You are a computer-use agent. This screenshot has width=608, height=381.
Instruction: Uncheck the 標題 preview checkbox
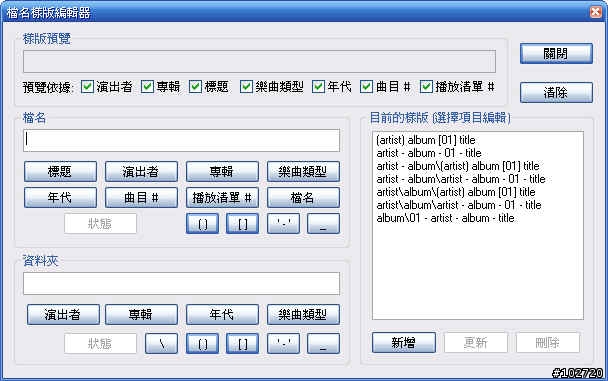coord(195,86)
